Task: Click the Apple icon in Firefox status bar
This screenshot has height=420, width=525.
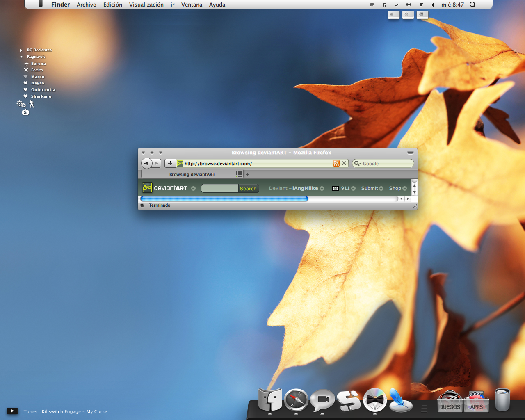Action: [x=142, y=205]
